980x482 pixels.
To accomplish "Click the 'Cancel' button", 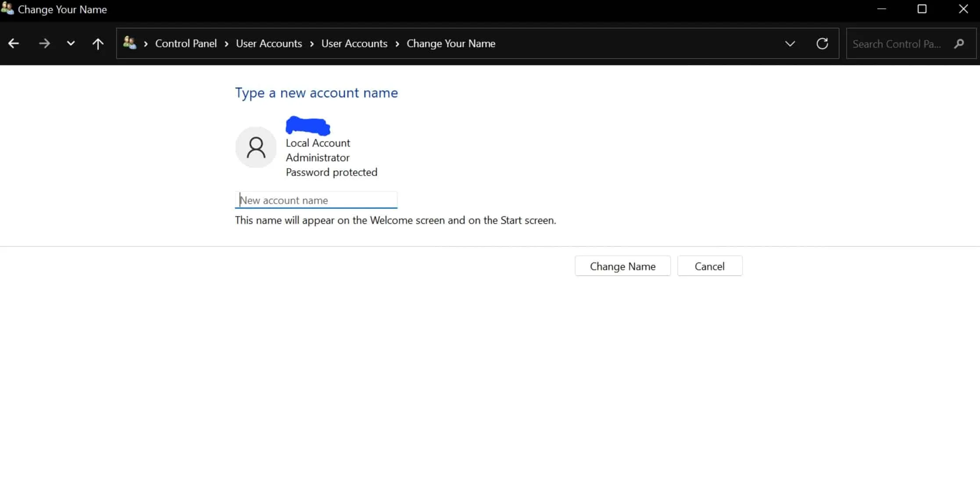I will [709, 266].
